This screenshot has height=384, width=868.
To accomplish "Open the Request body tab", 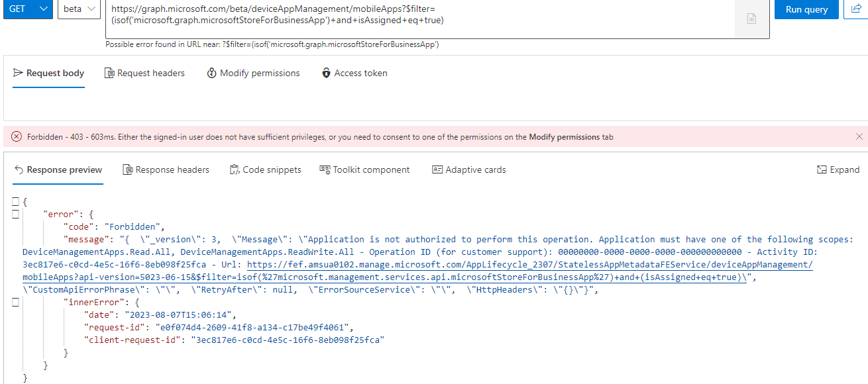I will pos(49,73).
